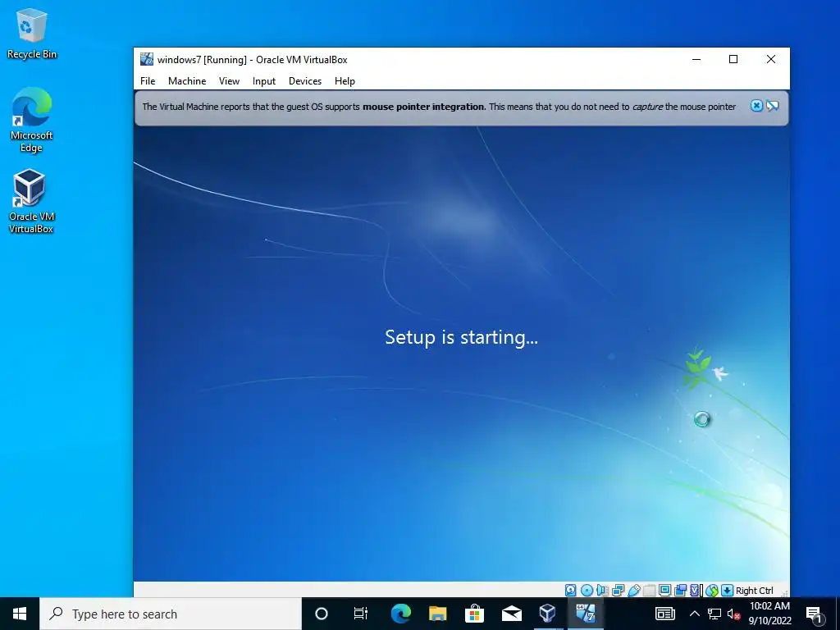This screenshot has height=630, width=840.
Task: Open the Help menu
Action: click(345, 81)
